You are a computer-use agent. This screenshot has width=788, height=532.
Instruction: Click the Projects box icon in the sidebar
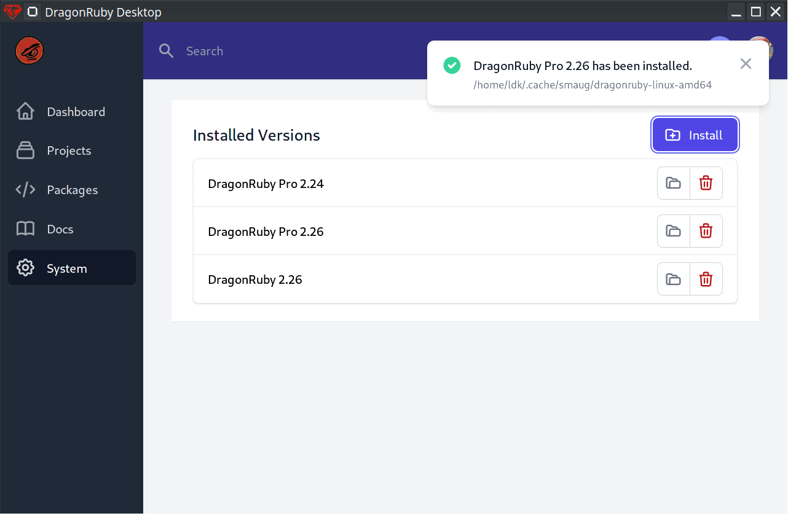click(25, 151)
